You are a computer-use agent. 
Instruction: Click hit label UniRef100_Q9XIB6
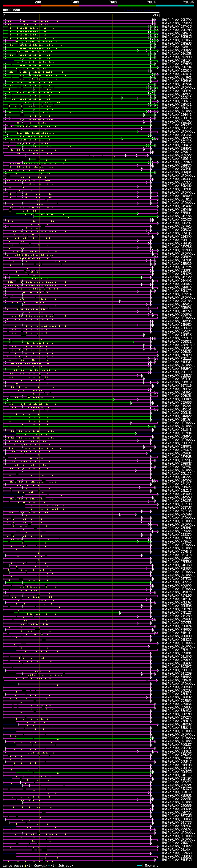[177, 301]
